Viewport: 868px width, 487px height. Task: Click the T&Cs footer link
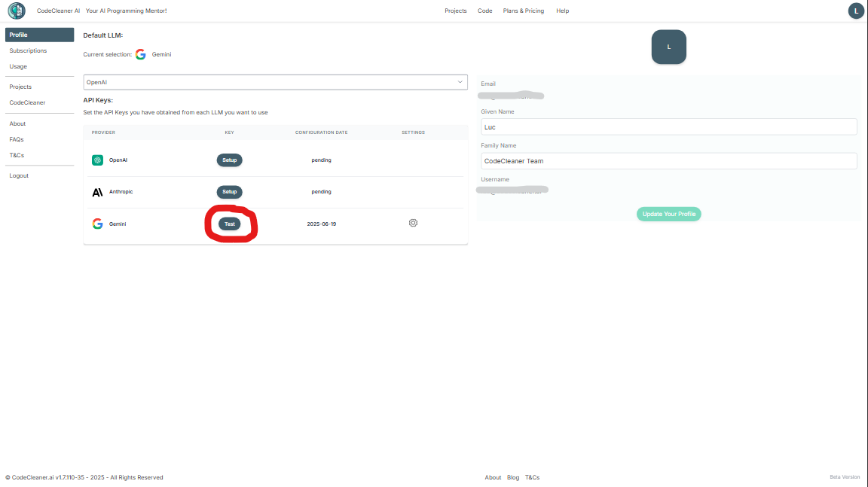532,478
